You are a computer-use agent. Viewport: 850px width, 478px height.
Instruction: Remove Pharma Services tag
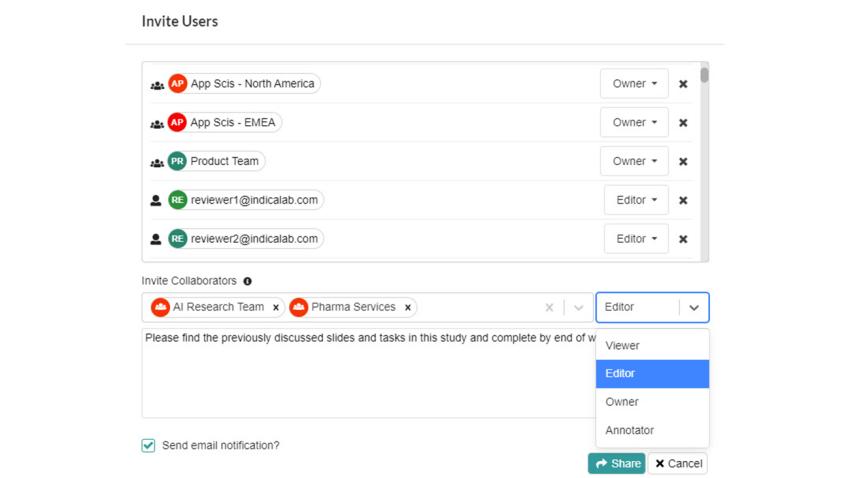[408, 308]
